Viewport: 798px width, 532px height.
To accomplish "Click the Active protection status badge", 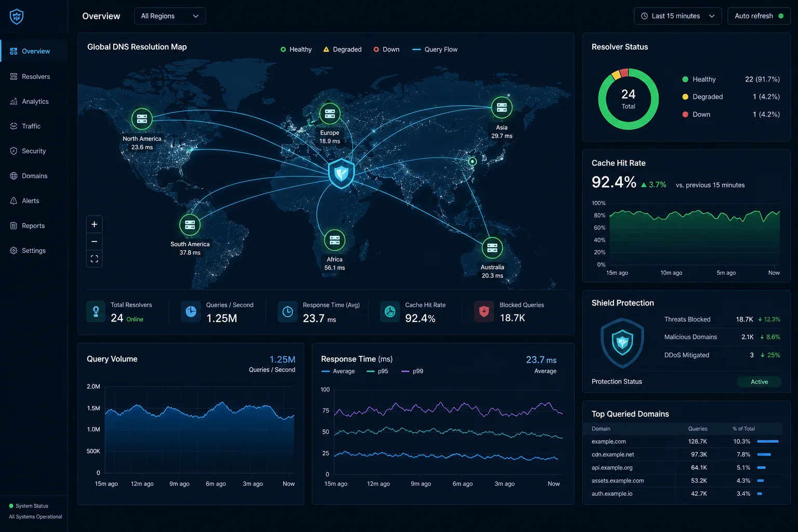I will click(759, 382).
